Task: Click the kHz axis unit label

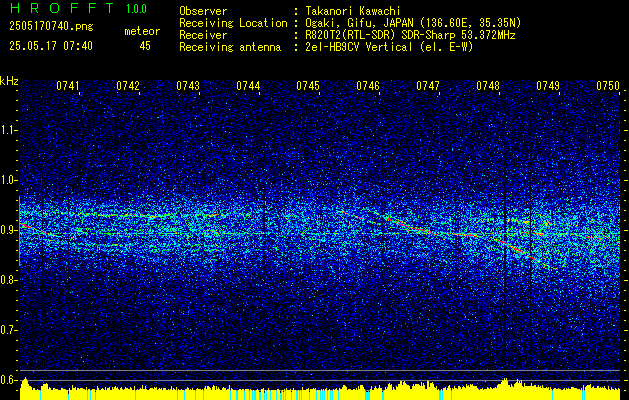Action: click(x=9, y=81)
